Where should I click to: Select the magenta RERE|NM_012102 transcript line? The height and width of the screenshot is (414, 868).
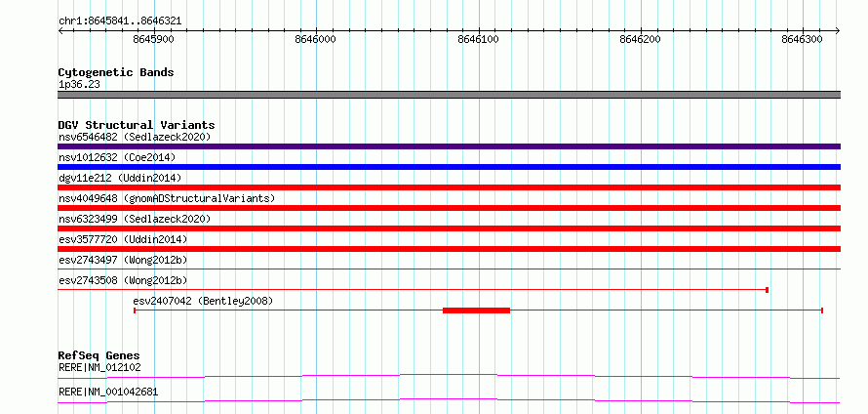(x=449, y=376)
